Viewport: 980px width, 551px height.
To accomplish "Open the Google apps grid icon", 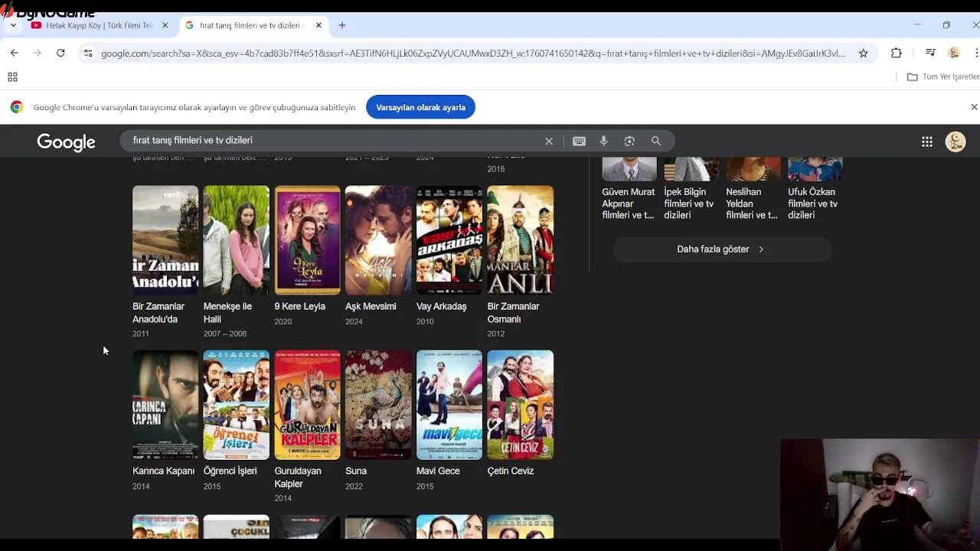I will 927,142.
